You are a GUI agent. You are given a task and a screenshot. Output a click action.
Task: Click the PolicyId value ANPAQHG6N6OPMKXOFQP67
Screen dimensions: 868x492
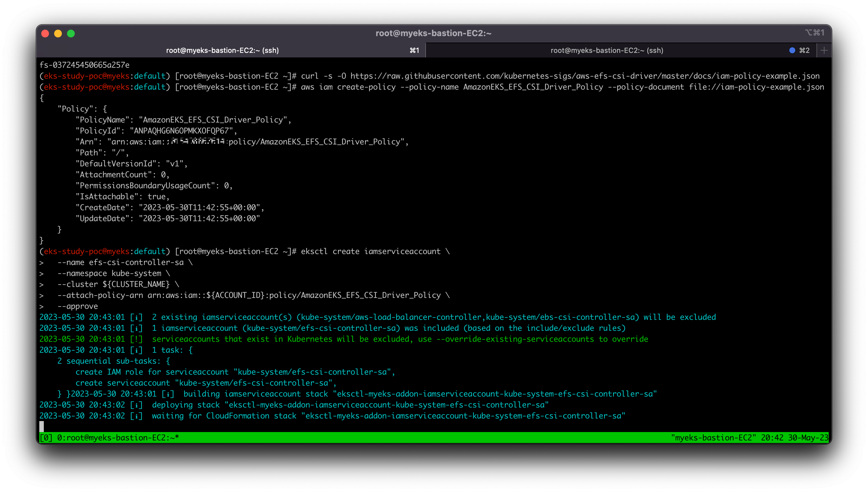(x=181, y=131)
